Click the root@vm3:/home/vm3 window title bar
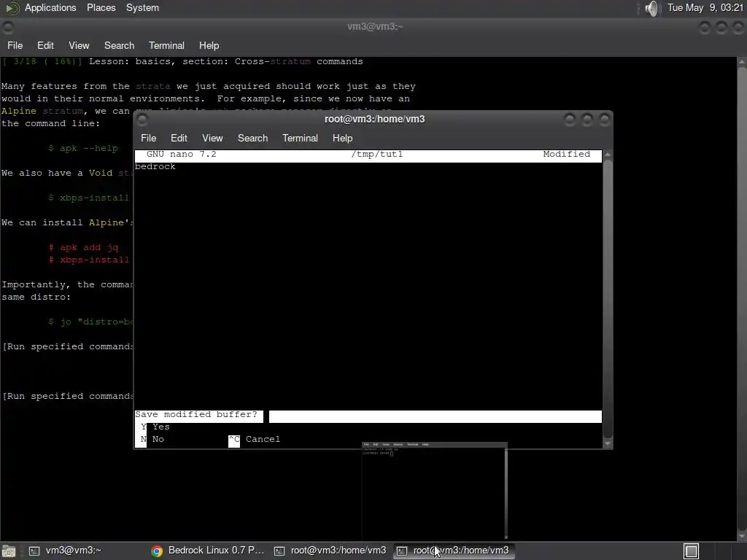Viewport: 747px width, 560px height. pyautogui.click(x=374, y=119)
